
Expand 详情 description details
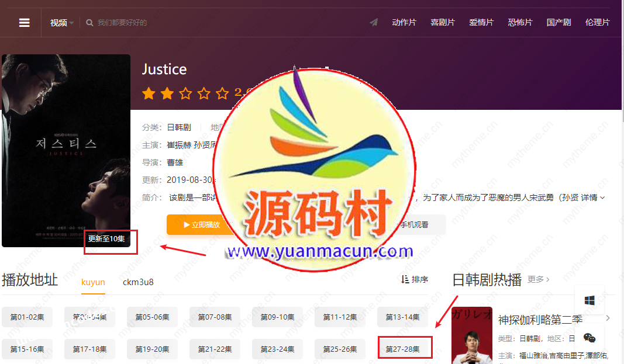click(592, 197)
